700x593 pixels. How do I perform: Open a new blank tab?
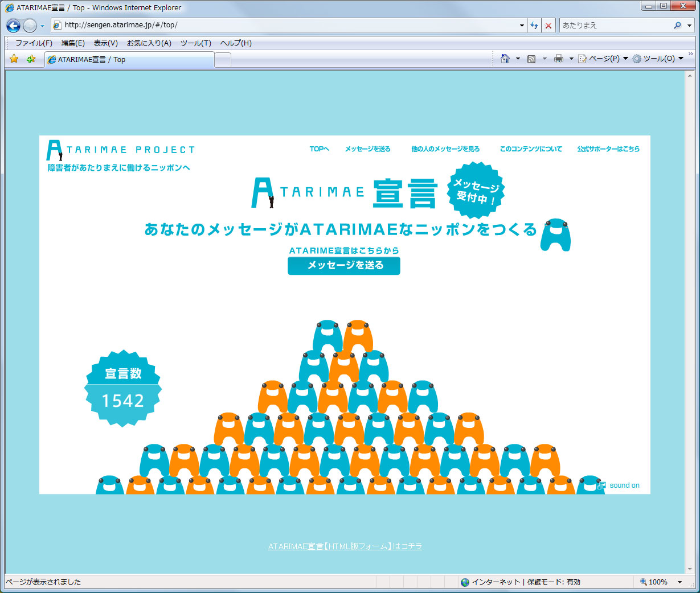pos(223,60)
